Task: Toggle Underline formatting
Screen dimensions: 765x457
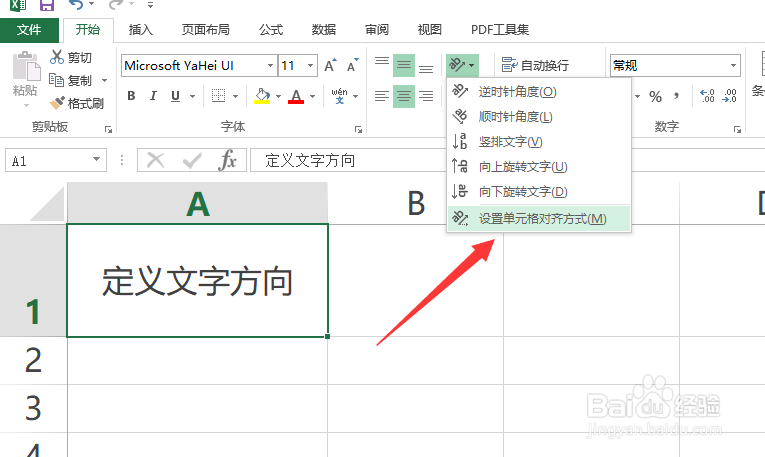Action: pyautogui.click(x=176, y=96)
